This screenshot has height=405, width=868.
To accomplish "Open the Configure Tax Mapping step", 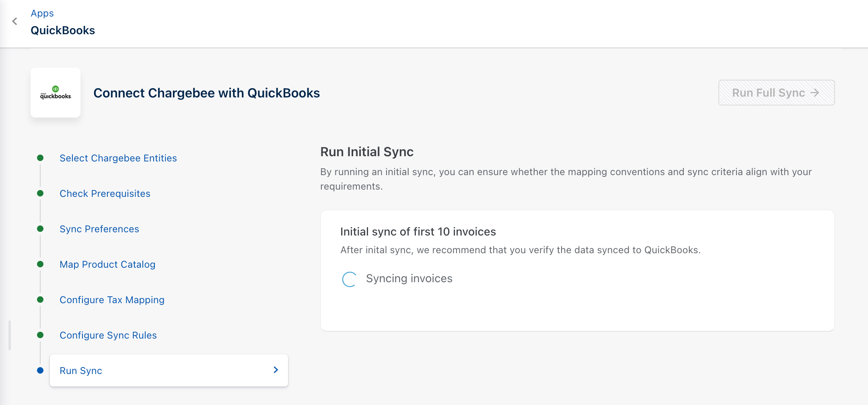I will (112, 300).
